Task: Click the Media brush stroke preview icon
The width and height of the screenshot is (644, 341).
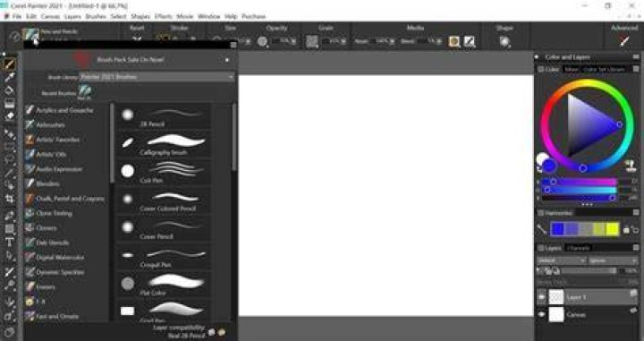Action: pyautogui.click(x=469, y=41)
